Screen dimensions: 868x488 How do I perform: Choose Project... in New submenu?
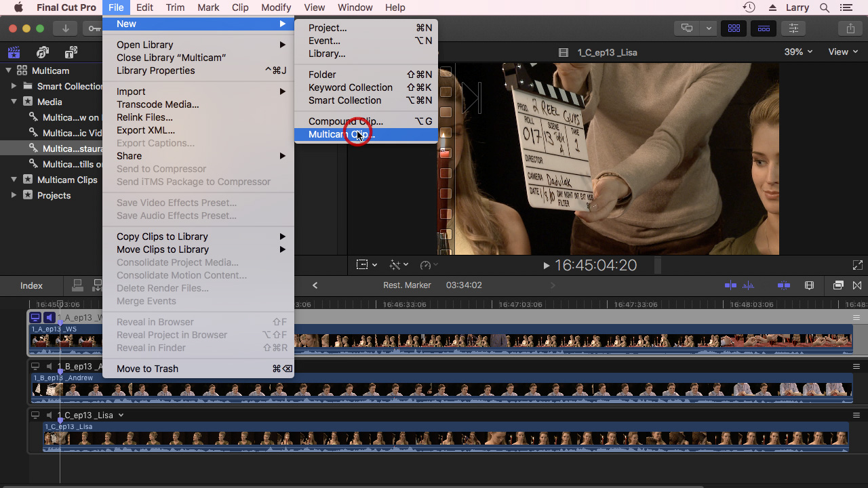click(x=366, y=28)
